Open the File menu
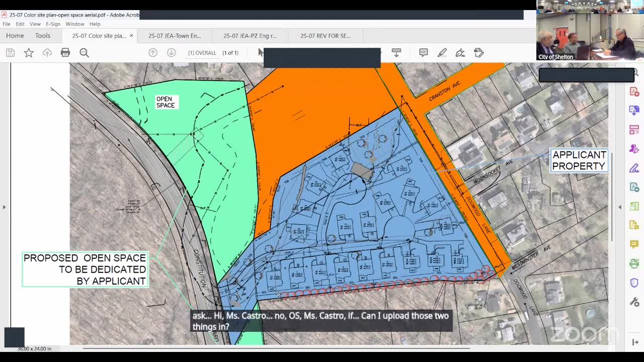Screen dimensions: 644x362 tap(7, 24)
